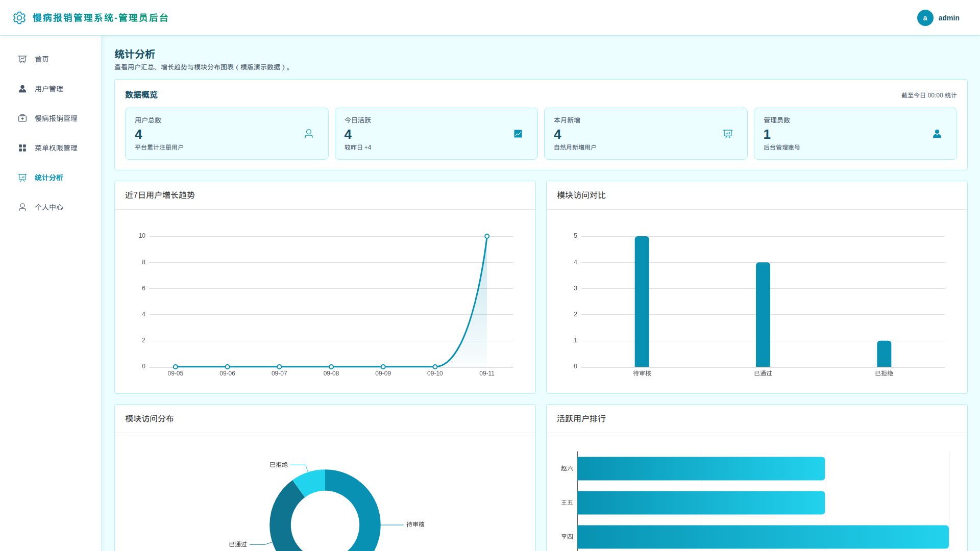This screenshot has width=980, height=551.
Task: Click the 慢病报销管理系统-管理员后台 title
Action: (101, 18)
